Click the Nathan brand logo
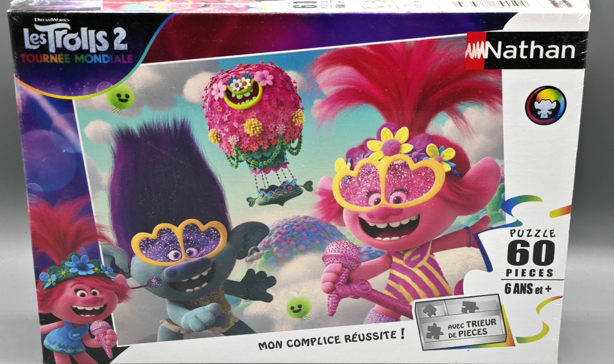 point(525,51)
